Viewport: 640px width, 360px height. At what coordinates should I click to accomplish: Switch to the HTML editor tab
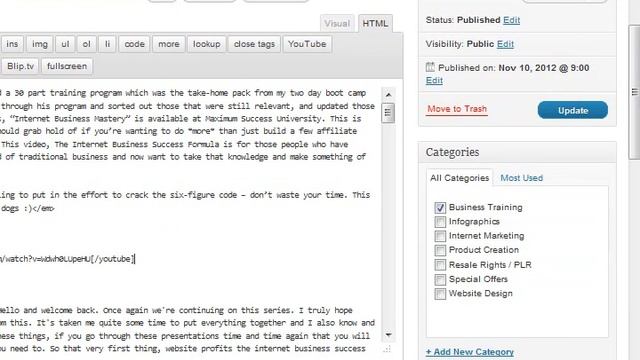coord(375,24)
